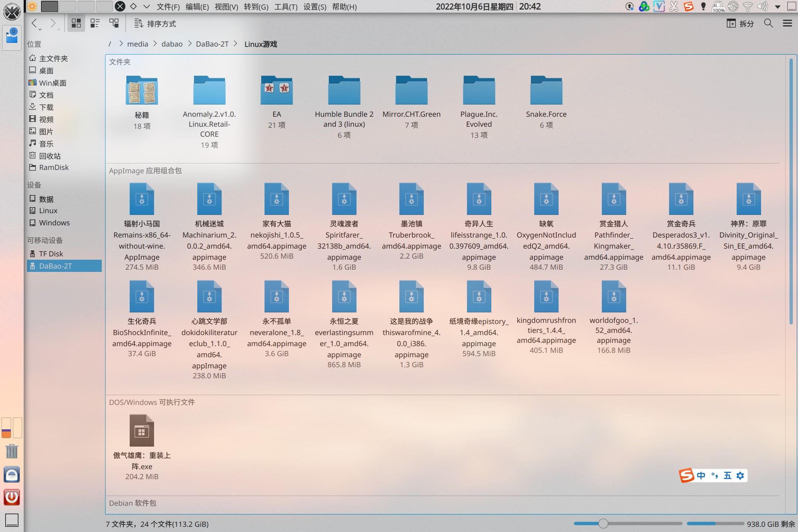This screenshot has width=798, height=532.
Task: Open the 工具(T) menu
Action: (x=286, y=7)
